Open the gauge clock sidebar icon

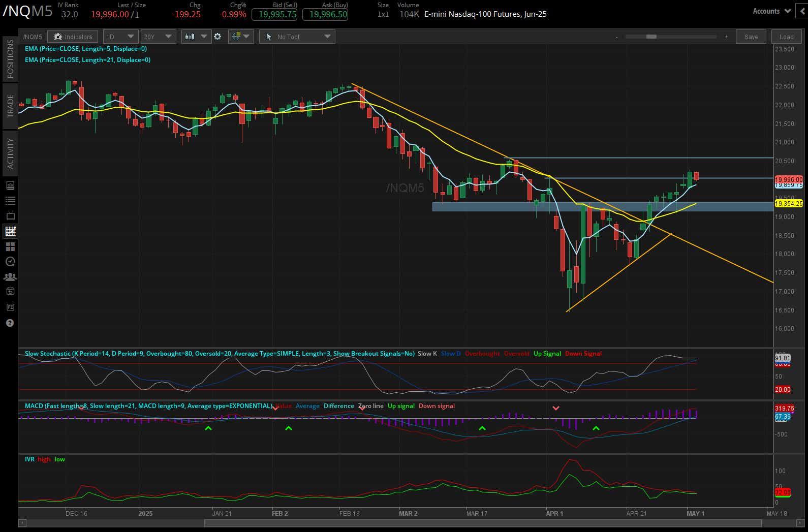10,262
